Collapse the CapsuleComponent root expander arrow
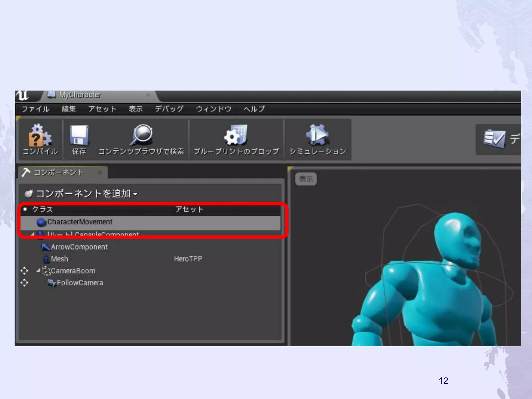The width and height of the screenshot is (532, 399). pyautogui.click(x=32, y=234)
